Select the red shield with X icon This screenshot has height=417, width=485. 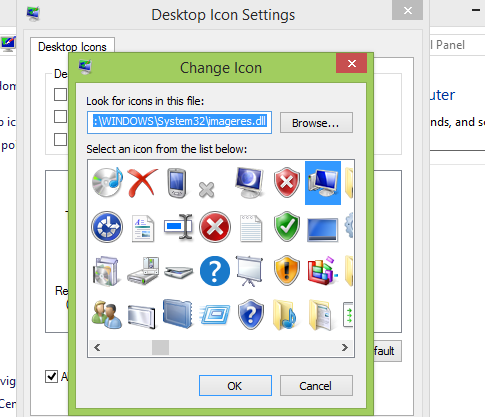tap(286, 182)
